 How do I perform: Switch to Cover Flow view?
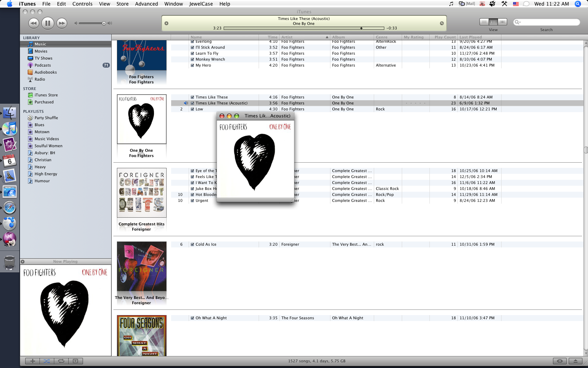pos(502,22)
